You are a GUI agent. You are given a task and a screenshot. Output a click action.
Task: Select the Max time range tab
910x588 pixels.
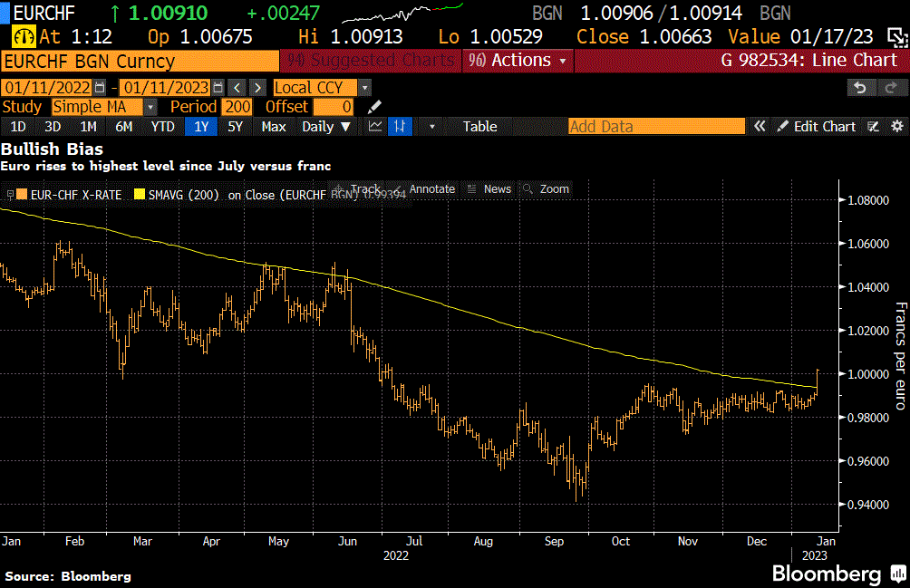[x=274, y=127]
